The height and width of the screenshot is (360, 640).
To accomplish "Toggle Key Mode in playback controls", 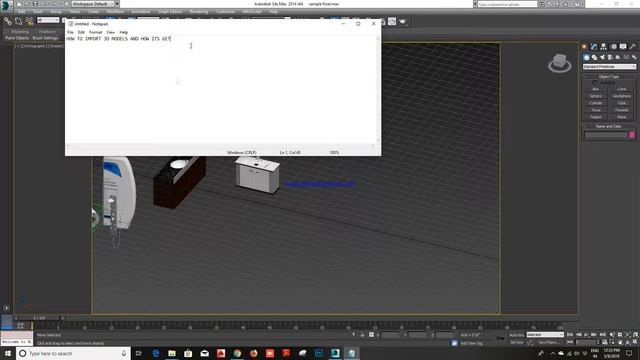I will click(570, 342).
